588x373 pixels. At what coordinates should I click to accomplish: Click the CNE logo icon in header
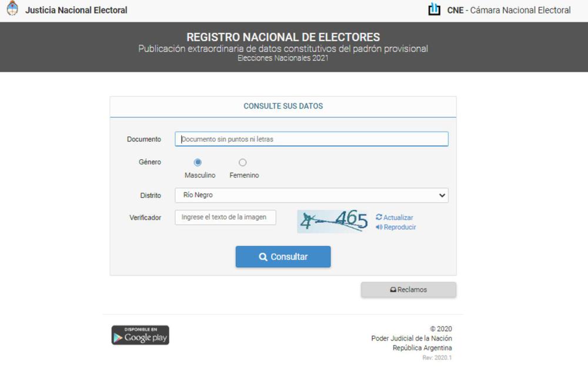[x=435, y=9]
